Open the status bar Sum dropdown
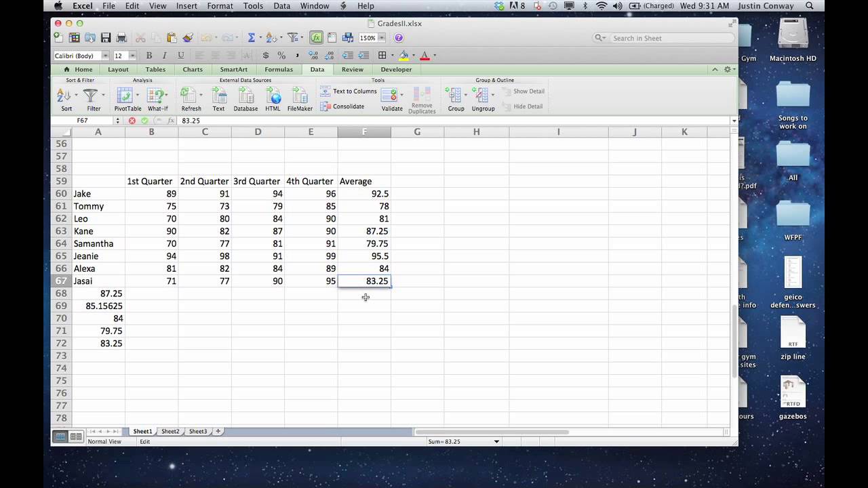The height and width of the screenshot is (488, 868). click(496, 441)
